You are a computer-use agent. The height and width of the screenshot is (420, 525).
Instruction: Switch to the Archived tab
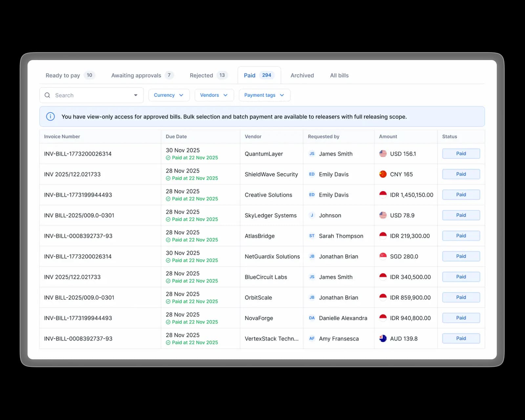(x=302, y=75)
